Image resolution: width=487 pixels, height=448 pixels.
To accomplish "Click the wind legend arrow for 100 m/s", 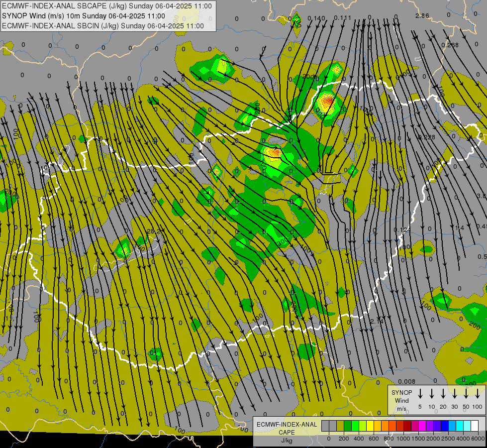I will pos(478,393).
